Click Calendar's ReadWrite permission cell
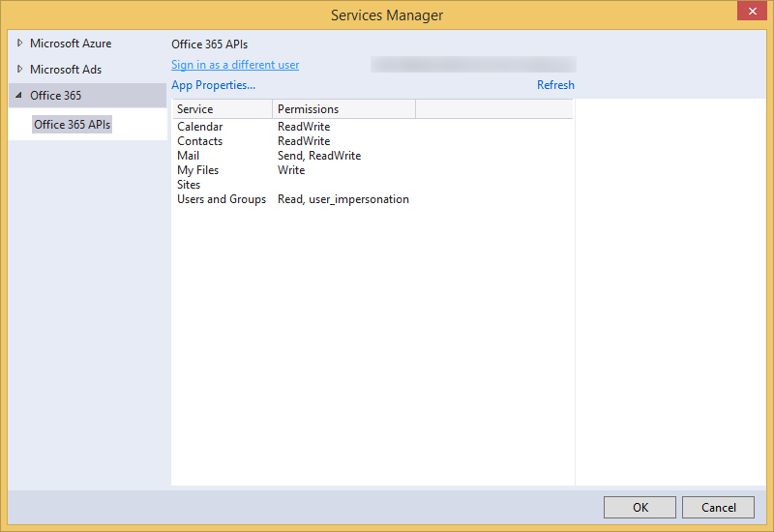774x532 pixels. click(x=304, y=127)
